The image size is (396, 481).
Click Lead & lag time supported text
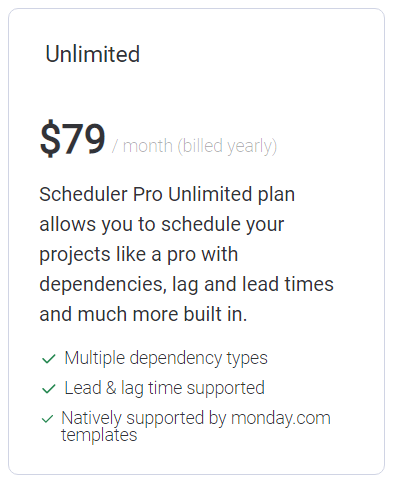(x=164, y=388)
